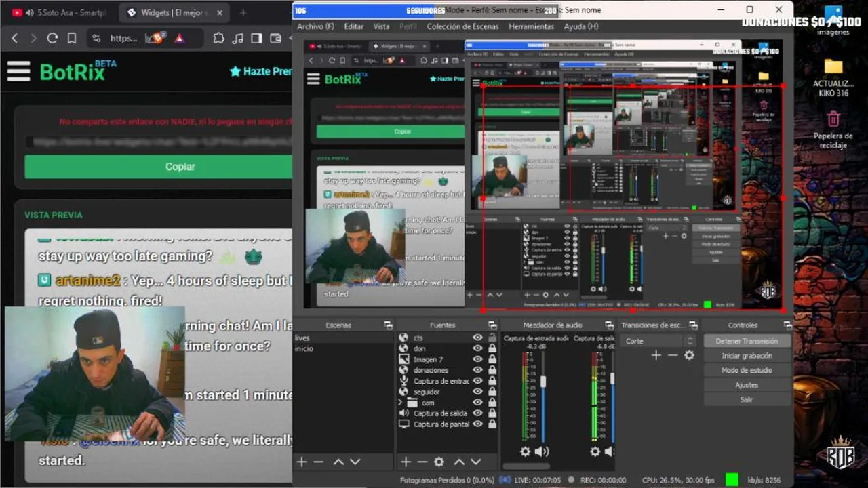Open the Vista menu in OBS
Viewport: 868px width, 488px height.
click(x=381, y=26)
